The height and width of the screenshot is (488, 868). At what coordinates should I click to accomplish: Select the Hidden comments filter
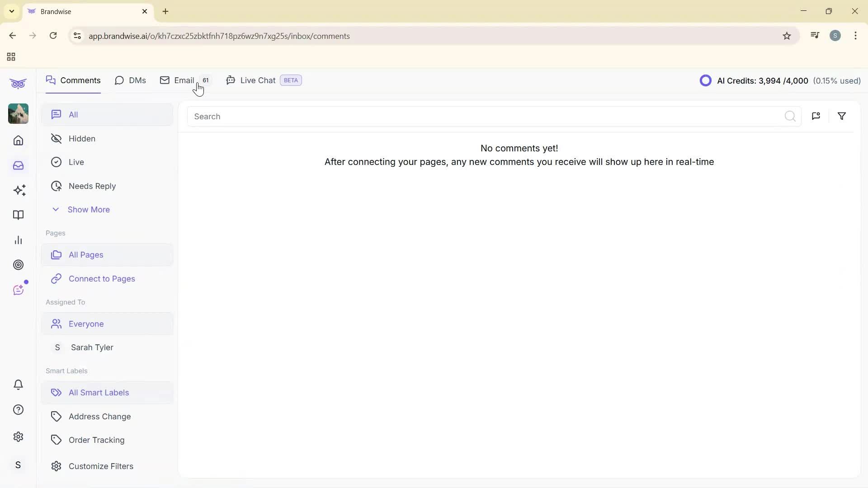(x=82, y=139)
